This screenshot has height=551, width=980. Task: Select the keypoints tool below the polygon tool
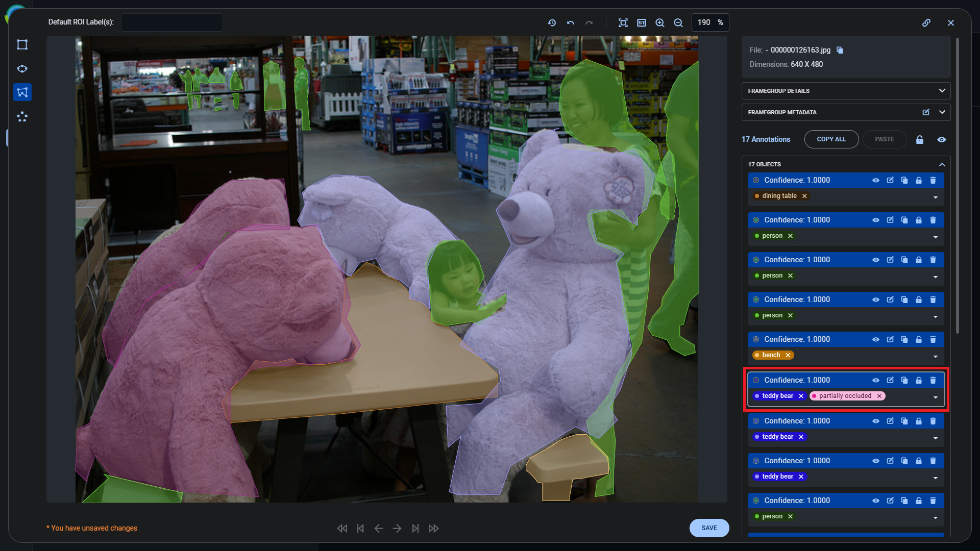pos(22,117)
